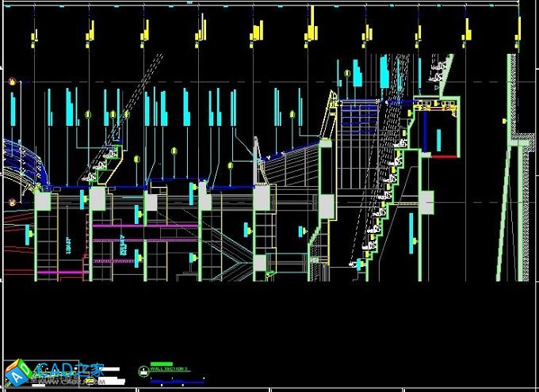The height and width of the screenshot is (392, 539).
Task: Select the leftmost gray column block
Action: [42, 202]
